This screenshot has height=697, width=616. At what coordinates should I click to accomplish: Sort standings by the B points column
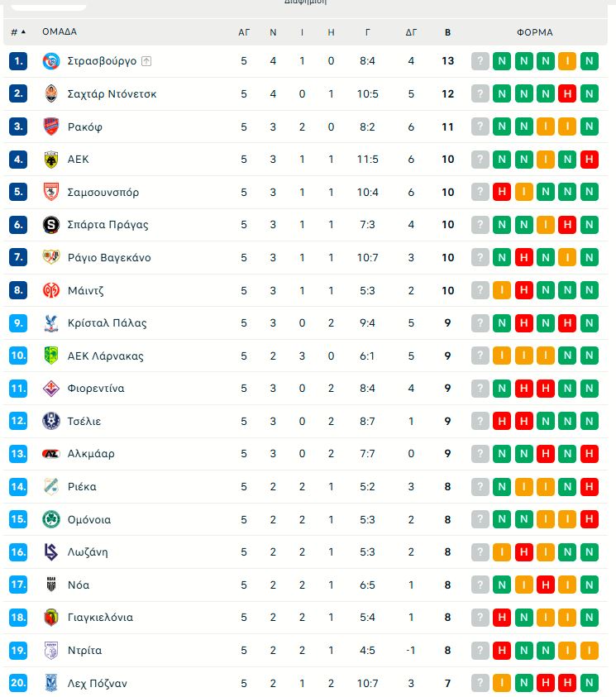tap(447, 32)
